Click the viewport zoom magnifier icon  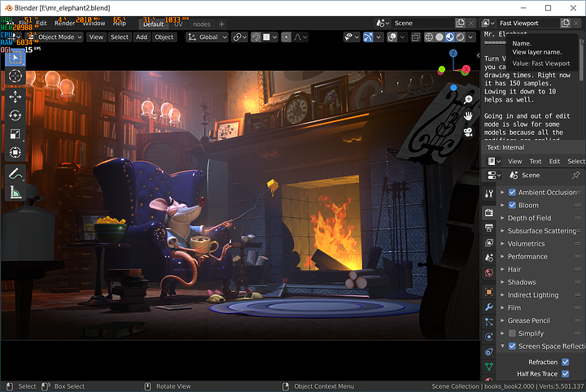[x=468, y=100]
